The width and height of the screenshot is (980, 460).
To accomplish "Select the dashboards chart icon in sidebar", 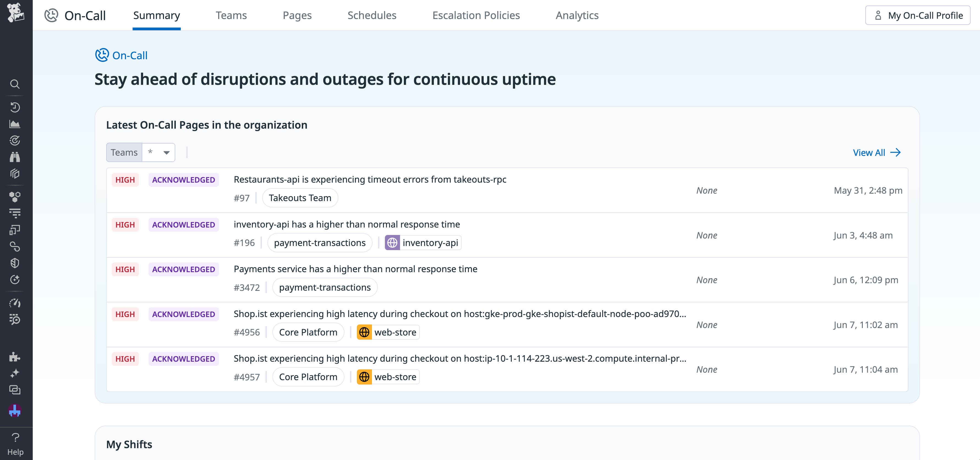I will [15, 123].
